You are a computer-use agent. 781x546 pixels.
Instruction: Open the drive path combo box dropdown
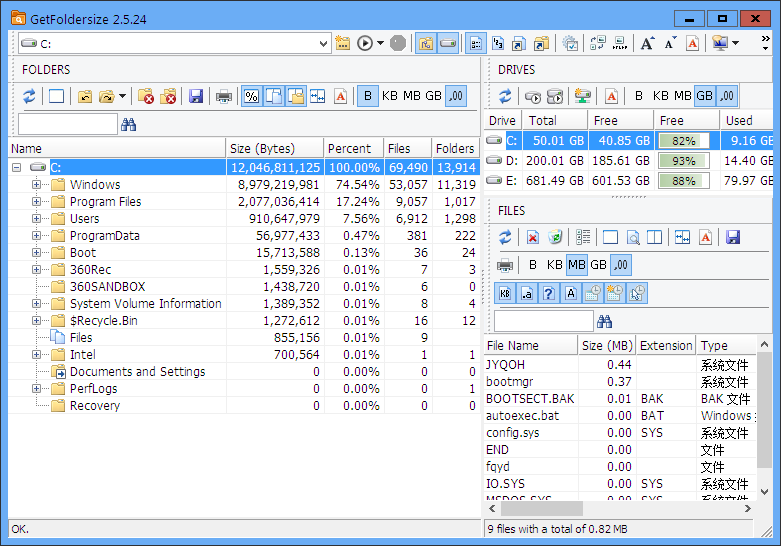(x=323, y=44)
